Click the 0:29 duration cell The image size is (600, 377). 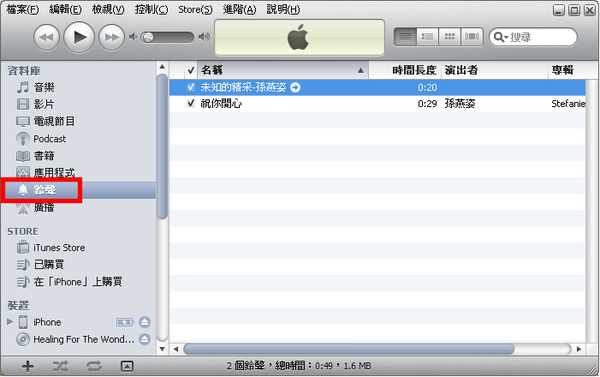(x=427, y=104)
